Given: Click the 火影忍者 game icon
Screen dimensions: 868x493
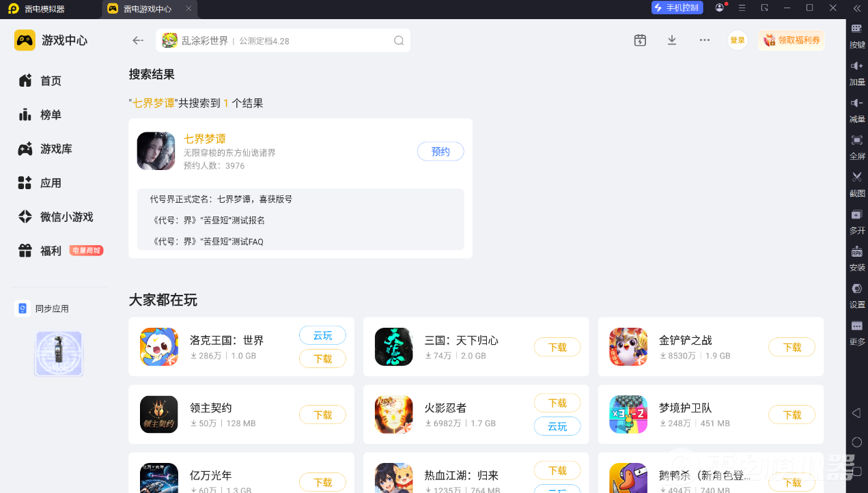Looking at the screenshot, I should (394, 414).
